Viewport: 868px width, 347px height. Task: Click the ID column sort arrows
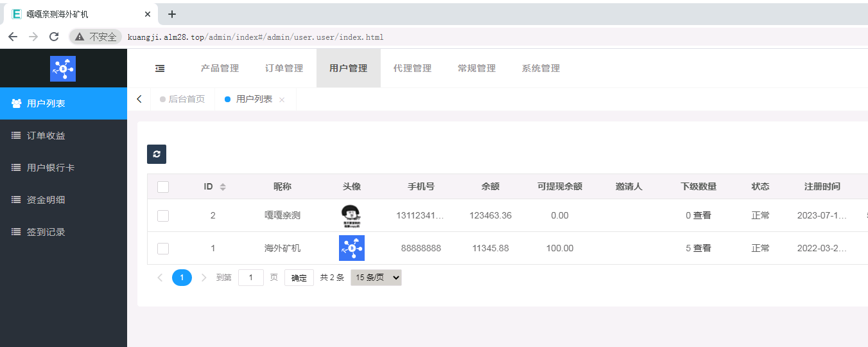(223, 187)
